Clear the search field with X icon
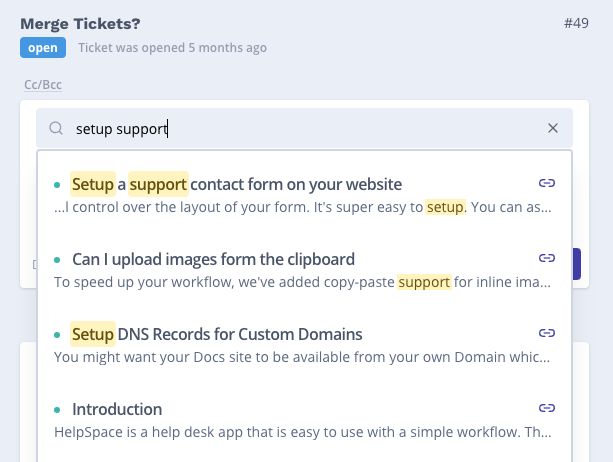The width and height of the screenshot is (613, 462). [x=553, y=128]
